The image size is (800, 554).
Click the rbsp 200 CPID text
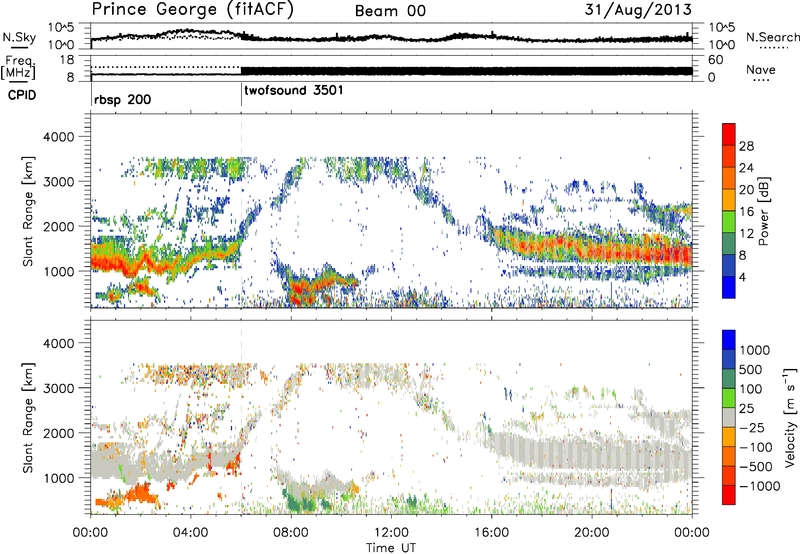[122, 99]
